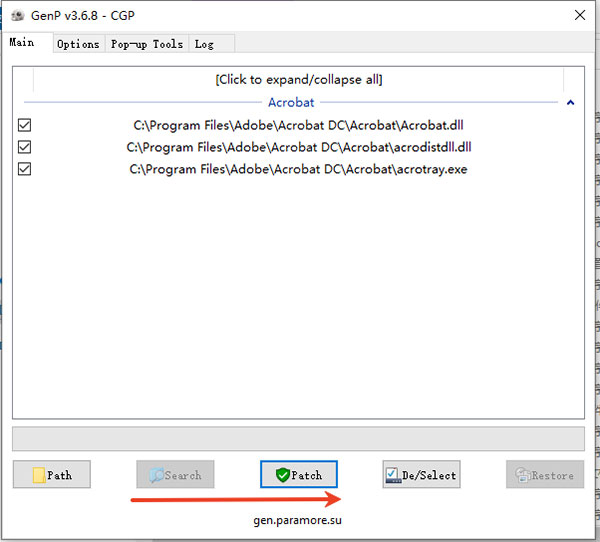The image size is (600, 542).
Task: Switch to the Main tab
Action: [22, 43]
